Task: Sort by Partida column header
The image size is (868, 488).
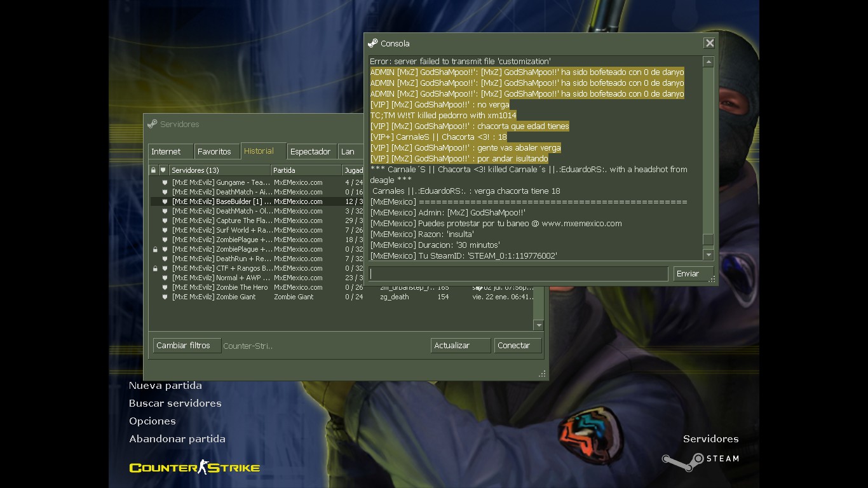Action: tap(306, 170)
